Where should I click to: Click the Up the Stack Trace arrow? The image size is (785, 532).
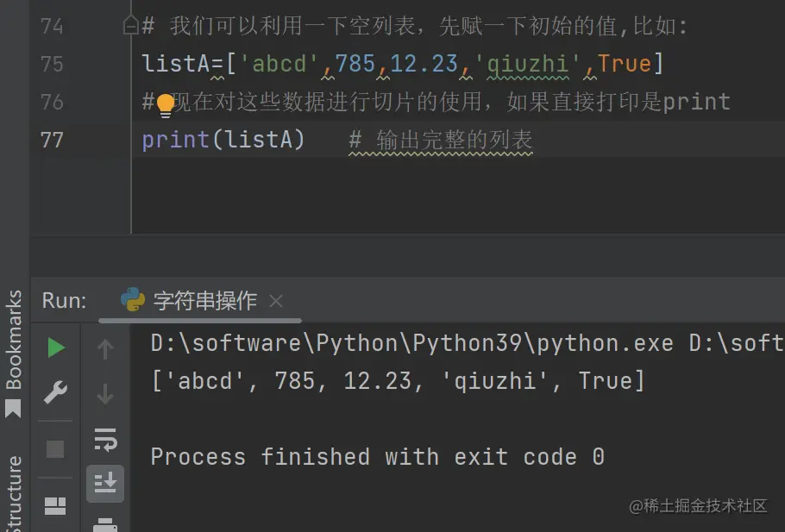point(105,348)
